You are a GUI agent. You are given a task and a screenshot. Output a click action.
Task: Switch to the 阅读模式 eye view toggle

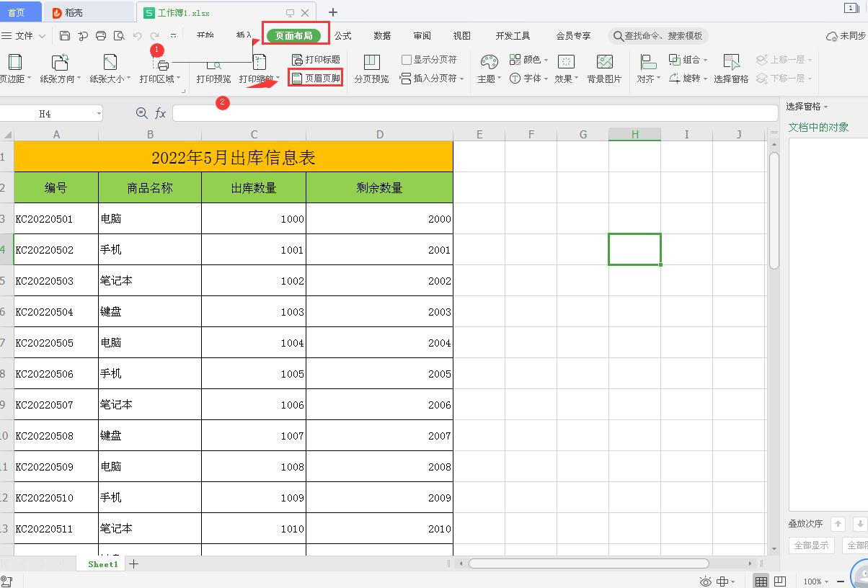[704, 580]
